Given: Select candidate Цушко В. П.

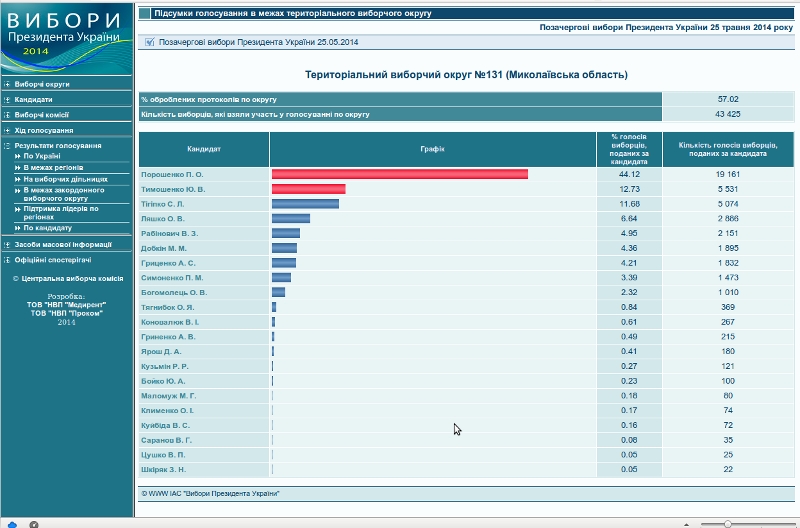Looking at the screenshot, I should click(x=163, y=455).
